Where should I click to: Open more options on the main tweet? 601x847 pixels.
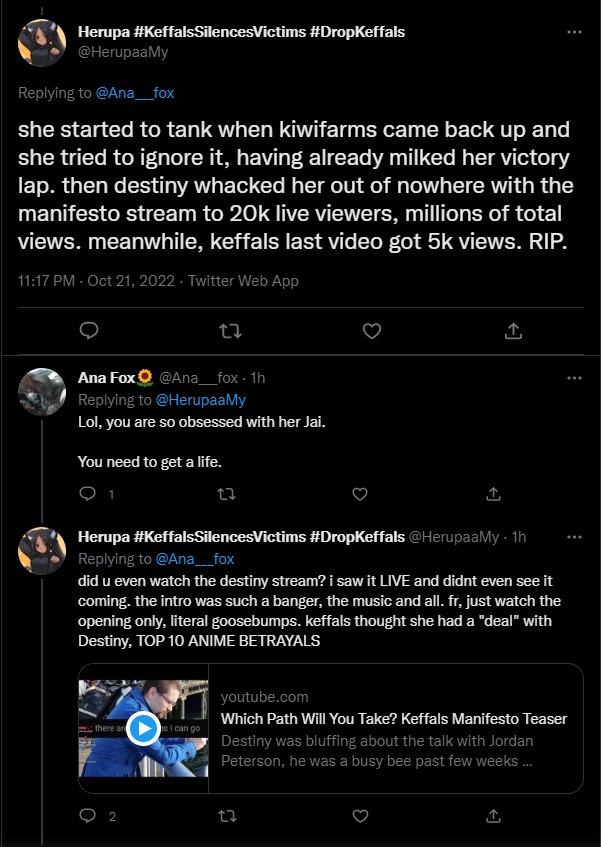click(573, 33)
